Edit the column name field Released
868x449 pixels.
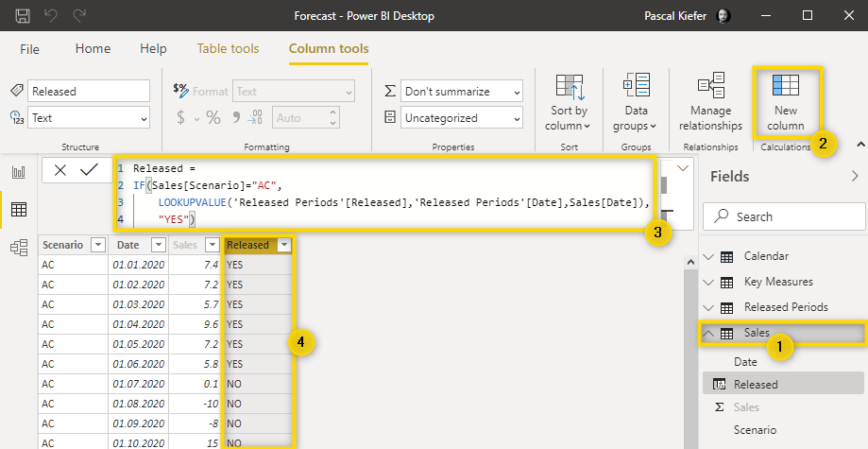coord(89,92)
